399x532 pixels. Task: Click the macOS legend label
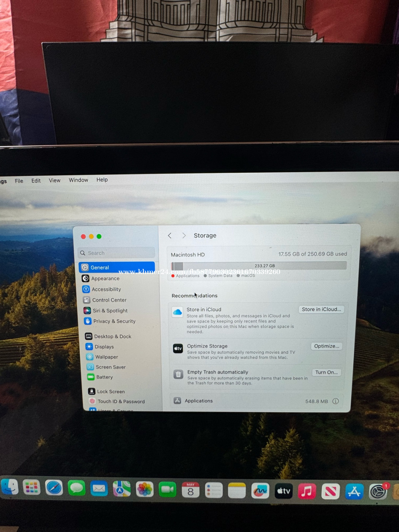point(248,275)
